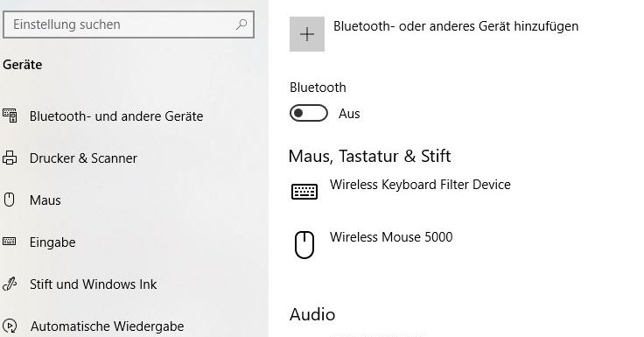Image resolution: width=644 pixels, height=337 pixels.
Task: Select Bluetooth- und andere Geräte
Action: (x=116, y=116)
